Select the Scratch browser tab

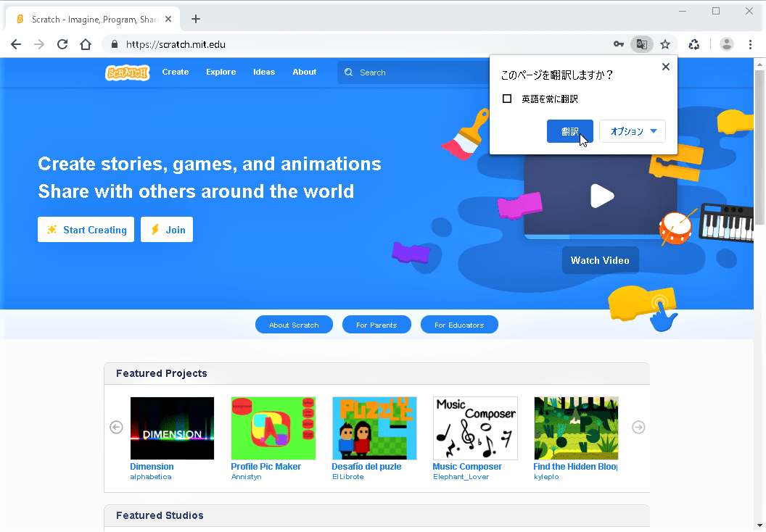tap(93, 19)
